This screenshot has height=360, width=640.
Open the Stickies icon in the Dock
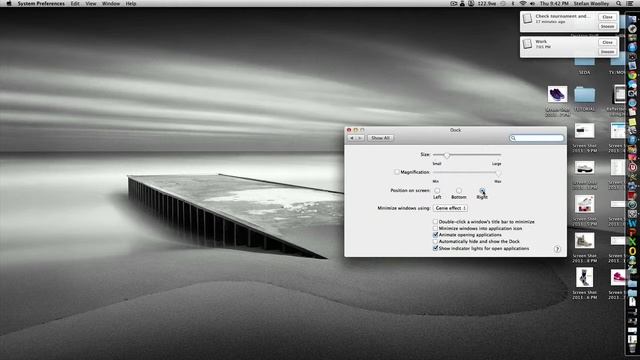click(632, 122)
